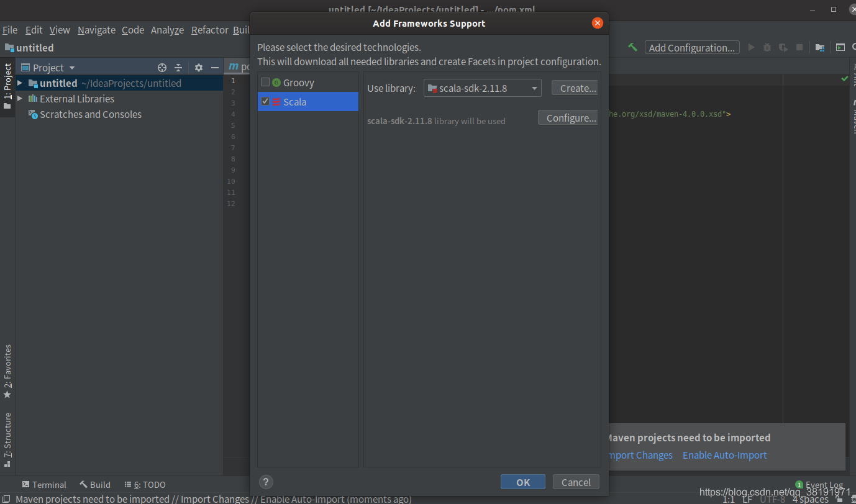This screenshot has height=504, width=856.
Task: Close the Add Frameworks Support dialog
Action: point(598,23)
